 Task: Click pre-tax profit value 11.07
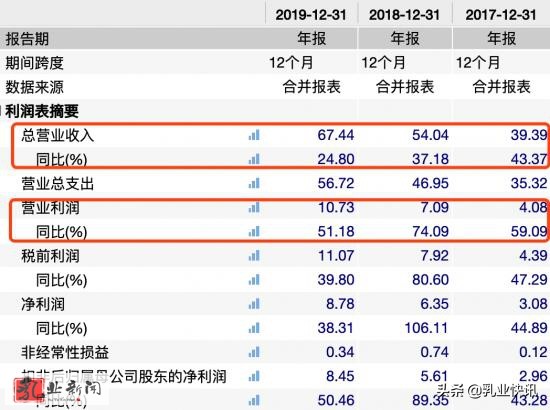click(336, 256)
